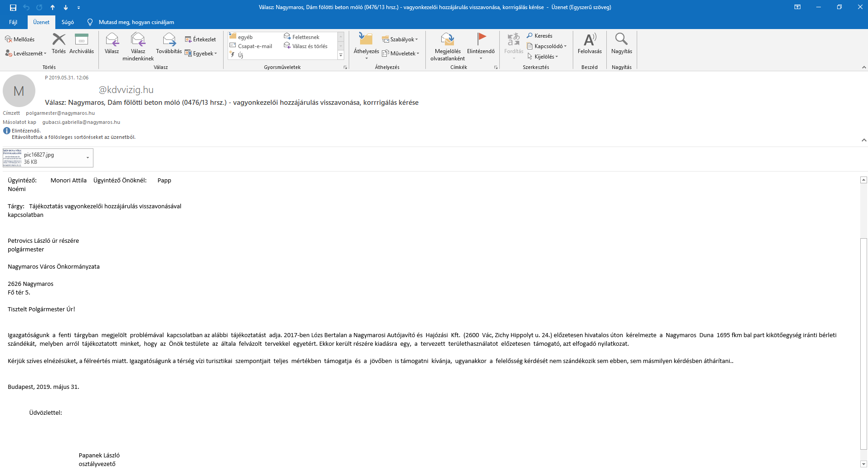Open the Nagyítás zoom tool
Image resolution: width=868 pixels, height=471 pixels.
[621, 40]
